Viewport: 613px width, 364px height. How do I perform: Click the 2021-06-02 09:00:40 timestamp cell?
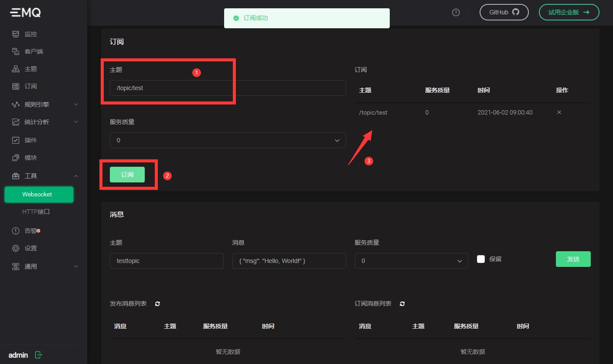[505, 112]
